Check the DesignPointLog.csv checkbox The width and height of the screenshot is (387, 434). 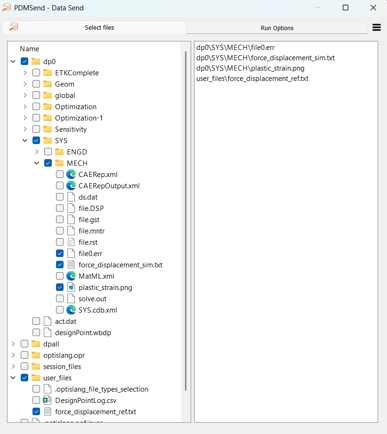36,400
